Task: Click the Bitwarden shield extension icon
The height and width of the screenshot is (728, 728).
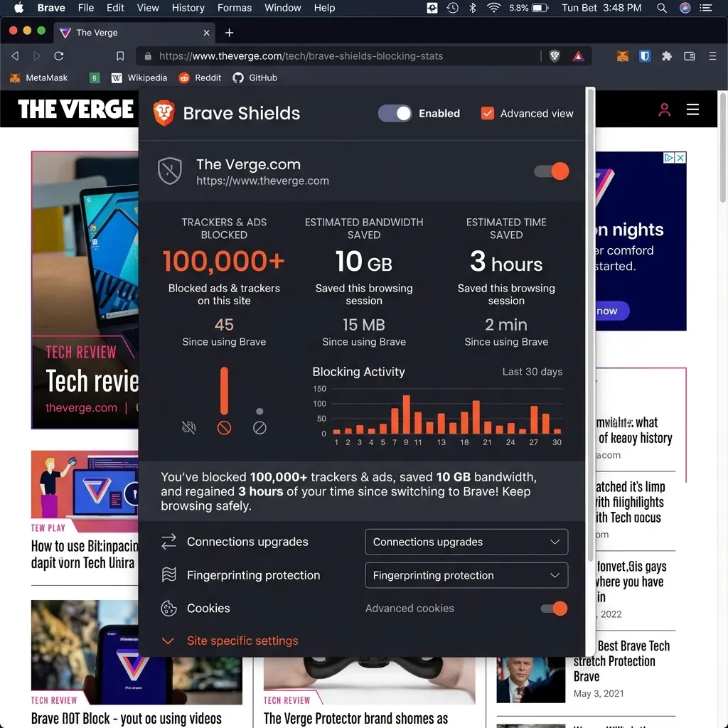Action: pos(644,56)
